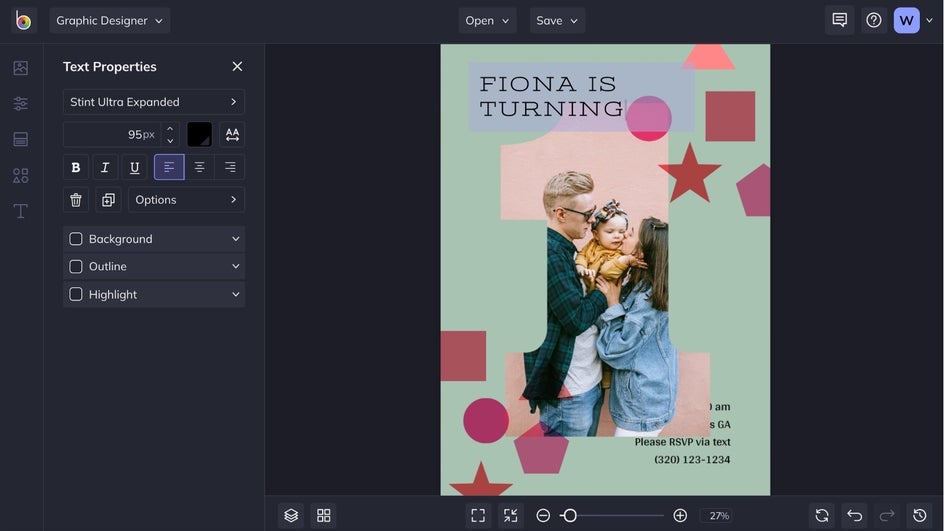The image size is (944, 531).
Task: Undo the last action
Action: pyautogui.click(x=854, y=515)
